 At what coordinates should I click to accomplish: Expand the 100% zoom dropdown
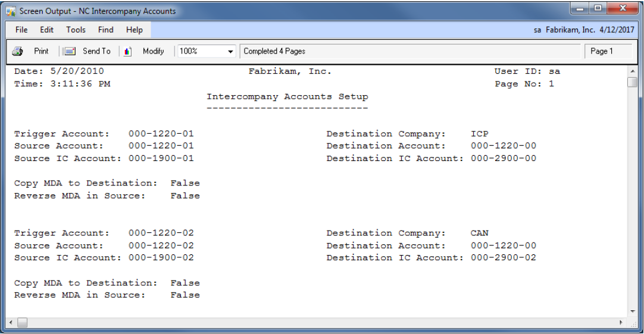231,52
